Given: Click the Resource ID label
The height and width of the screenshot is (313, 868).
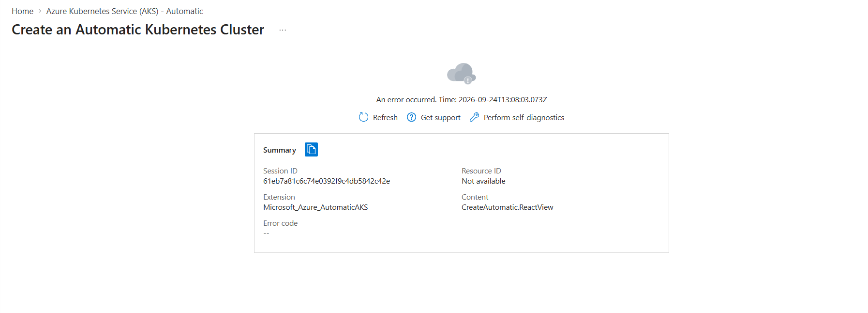Looking at the screenshot, I should pos(481,171).
